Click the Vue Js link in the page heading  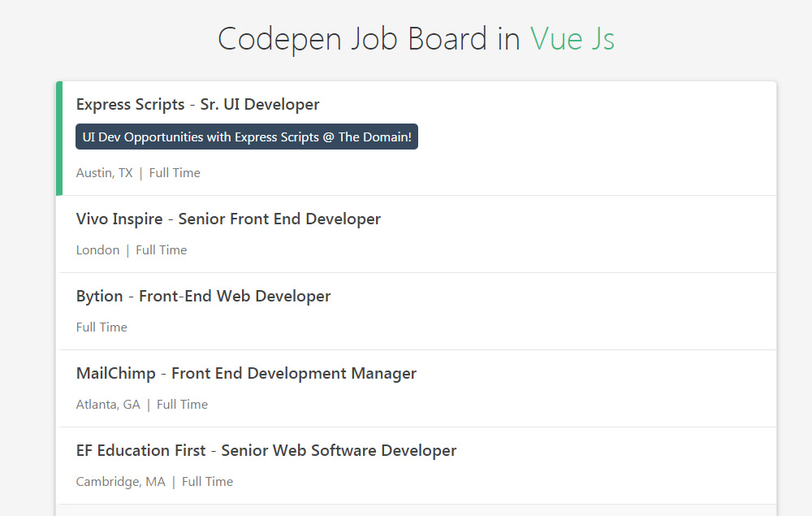pyautogui.click(x=571, y=38)
